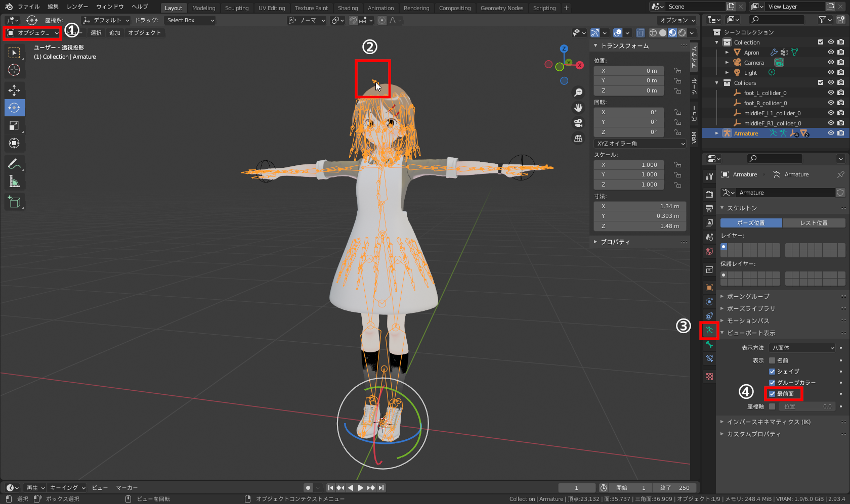
Task: Select the Scale tool
Action: pyautogui.click(x=14, y=126)
